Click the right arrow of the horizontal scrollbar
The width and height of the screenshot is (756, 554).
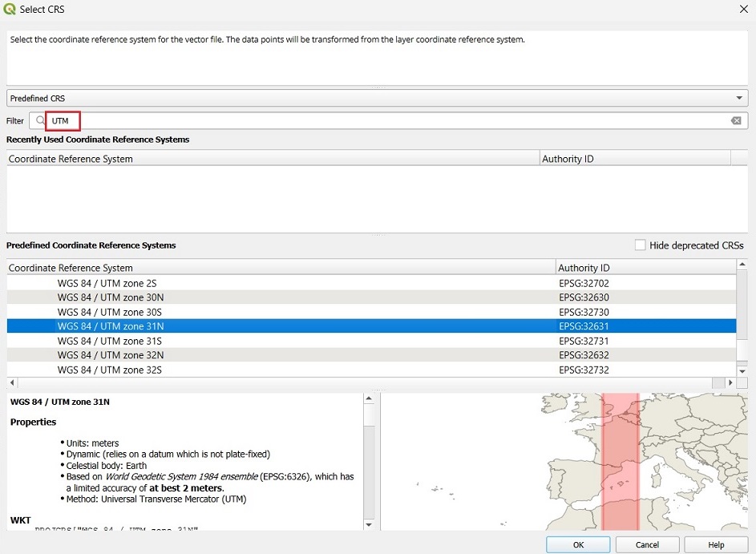[x=730, y=382]
